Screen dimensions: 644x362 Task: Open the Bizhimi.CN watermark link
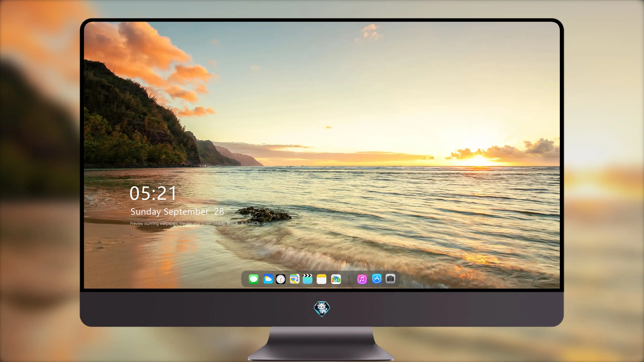pos(250,223)
